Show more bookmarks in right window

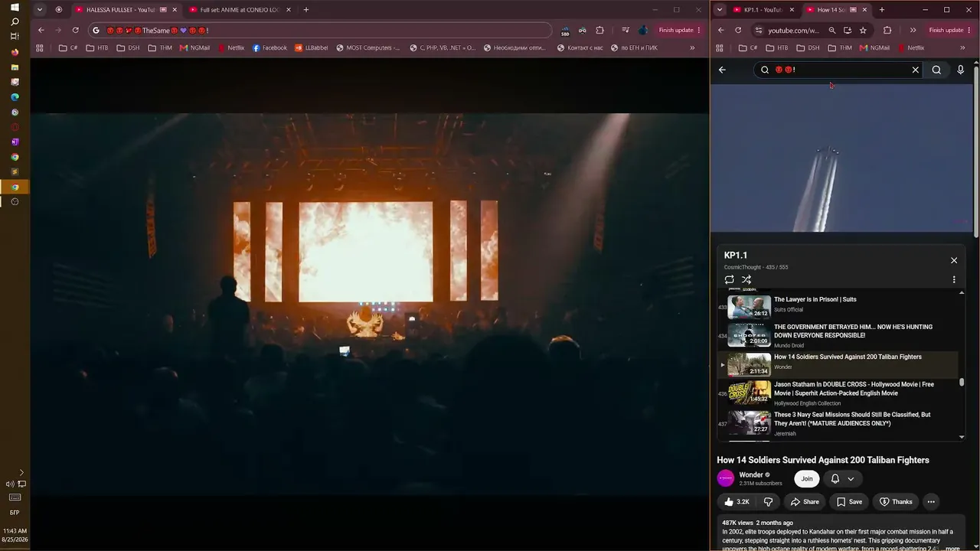coord(962,47)
